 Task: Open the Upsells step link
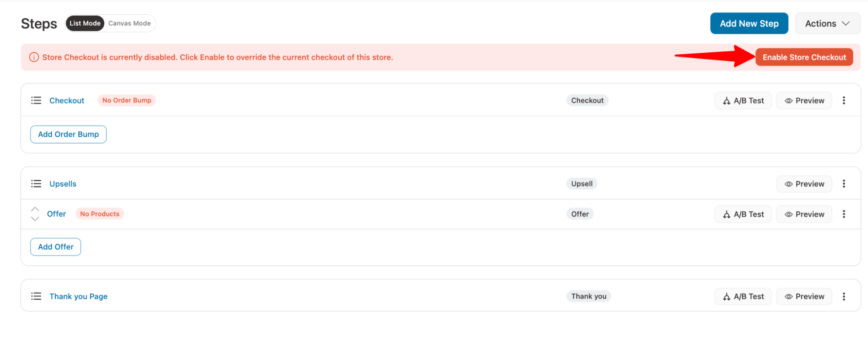(63, 184)
